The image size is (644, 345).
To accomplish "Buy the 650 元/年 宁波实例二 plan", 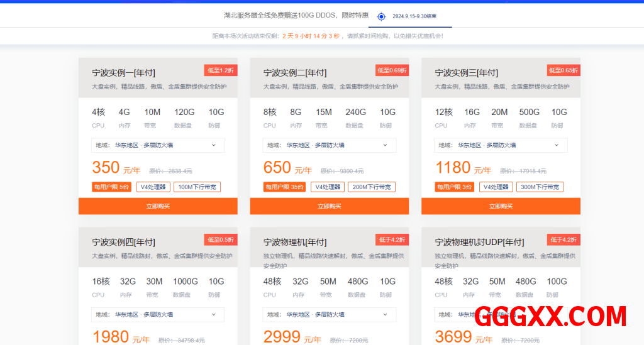I will coord(329,206).
